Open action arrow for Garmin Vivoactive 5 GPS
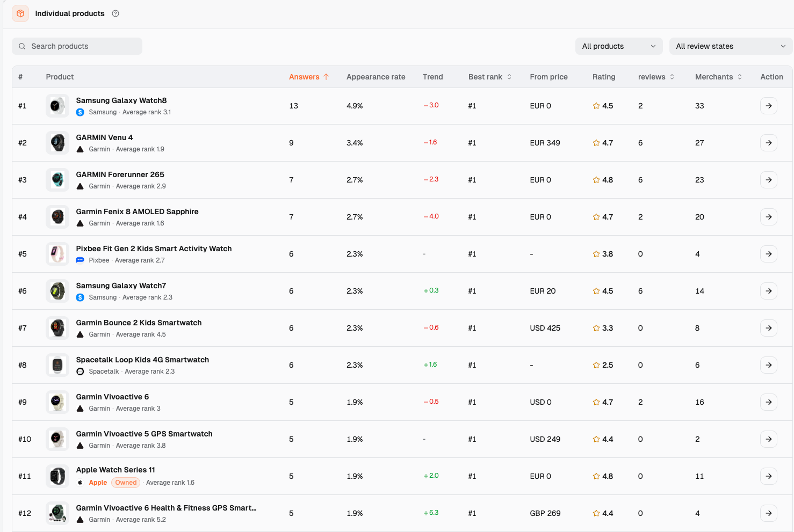Screen dimensions: 794x532 [x=769, y=439]
